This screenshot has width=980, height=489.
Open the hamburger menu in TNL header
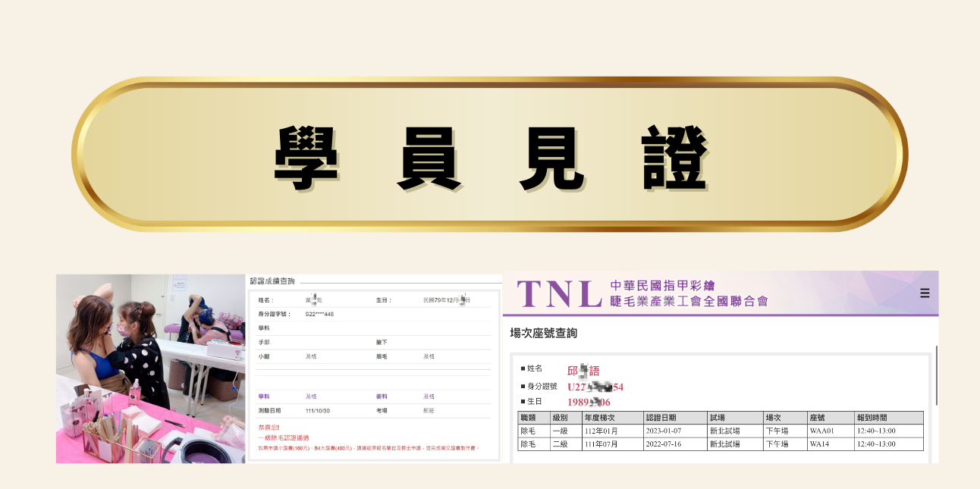point(924,293)
